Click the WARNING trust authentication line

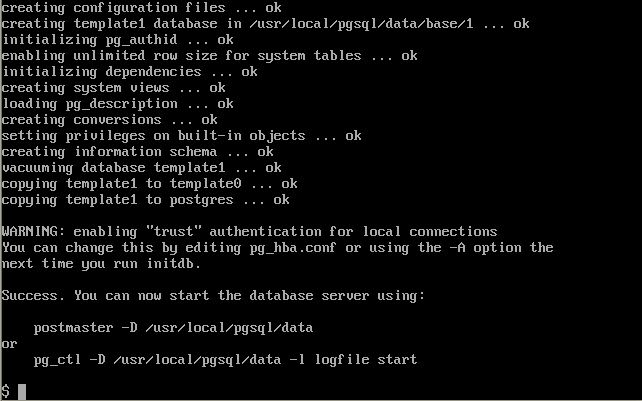click(249, 232)
